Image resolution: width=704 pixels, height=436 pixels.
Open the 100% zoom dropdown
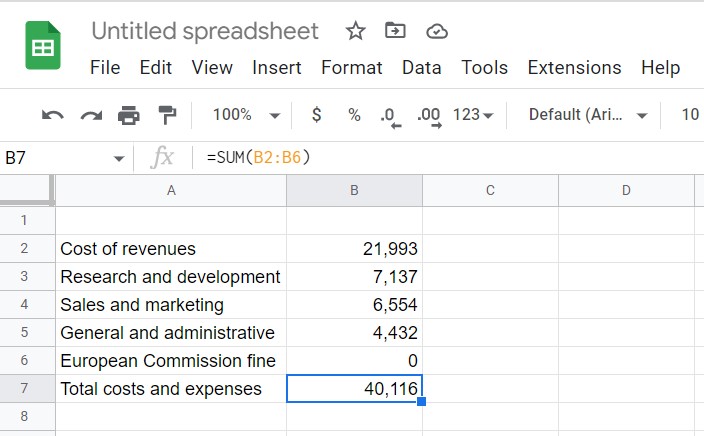coord(246,115)
